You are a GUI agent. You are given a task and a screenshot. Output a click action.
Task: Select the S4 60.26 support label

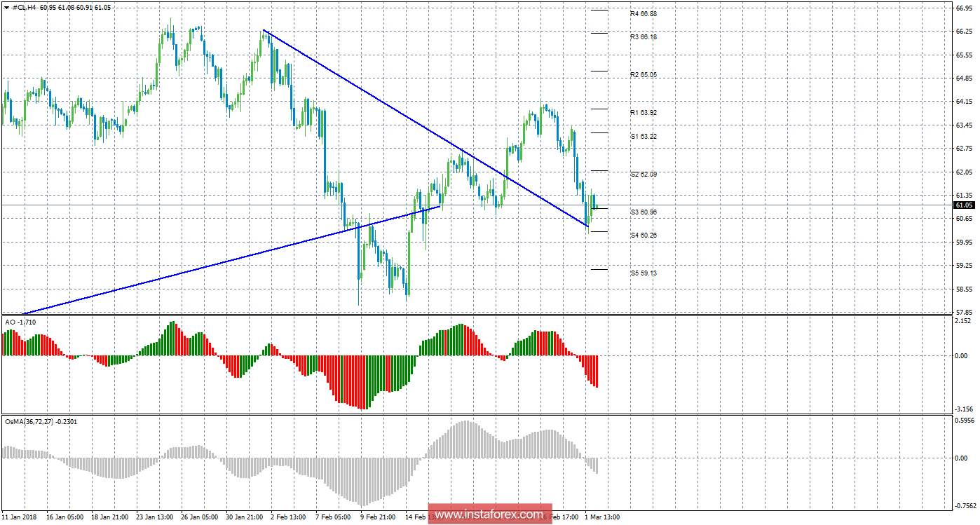click(x=643, y=236)
